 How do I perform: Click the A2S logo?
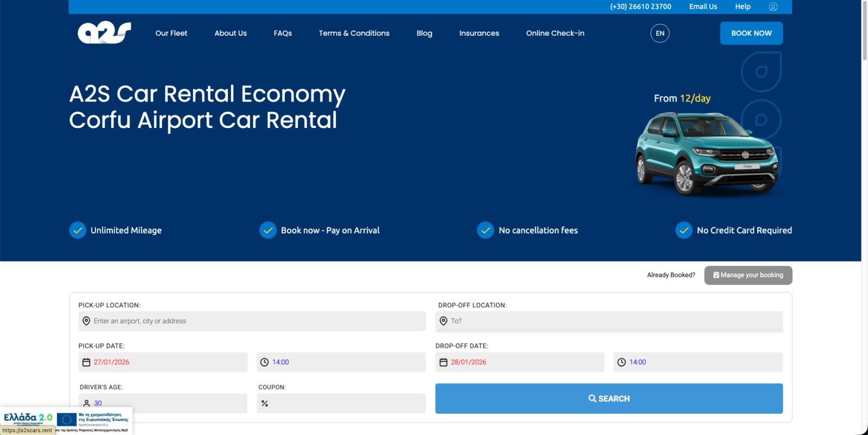[104, 33]
